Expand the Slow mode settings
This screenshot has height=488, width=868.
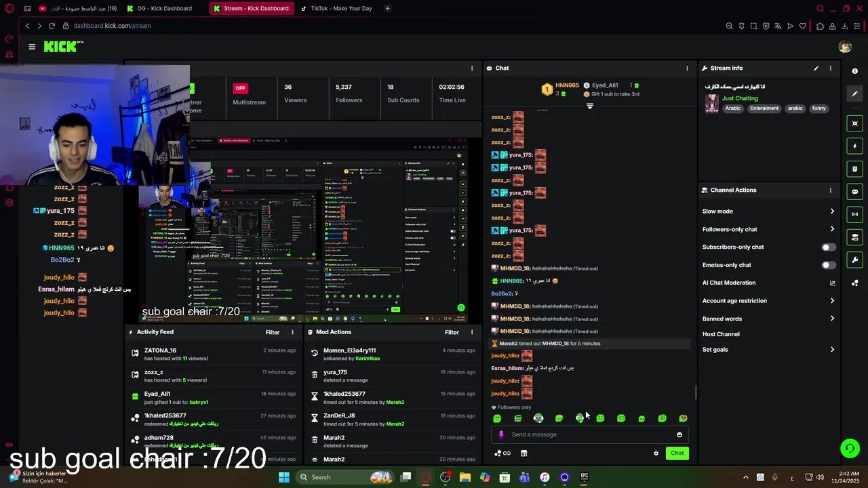(x=768, y=211)
